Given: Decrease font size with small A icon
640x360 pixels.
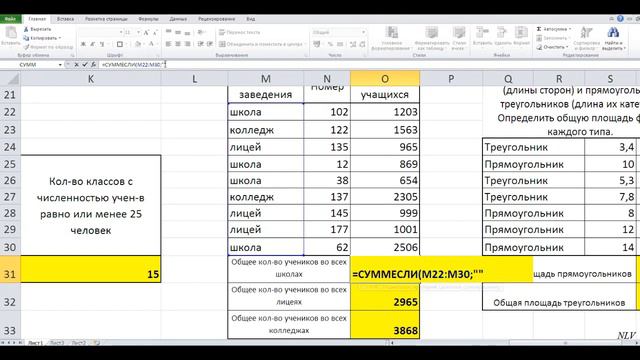Looking at the screenshot, I should click(155, 32).
